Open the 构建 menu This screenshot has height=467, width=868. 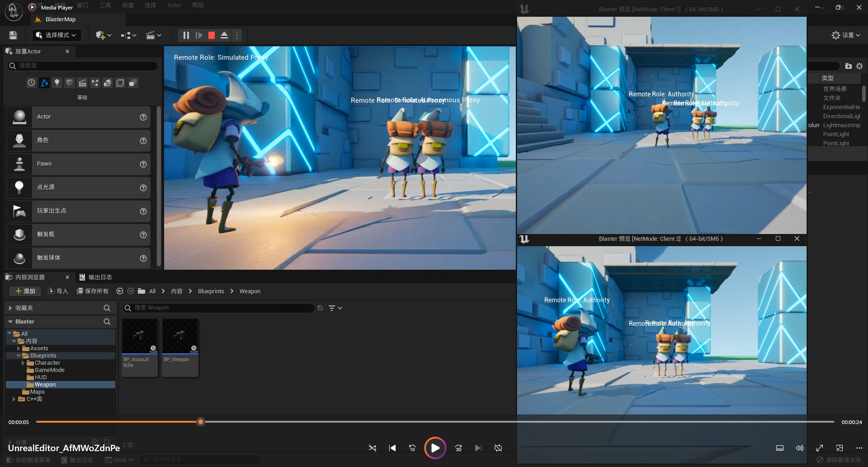[x=128, y=5]
